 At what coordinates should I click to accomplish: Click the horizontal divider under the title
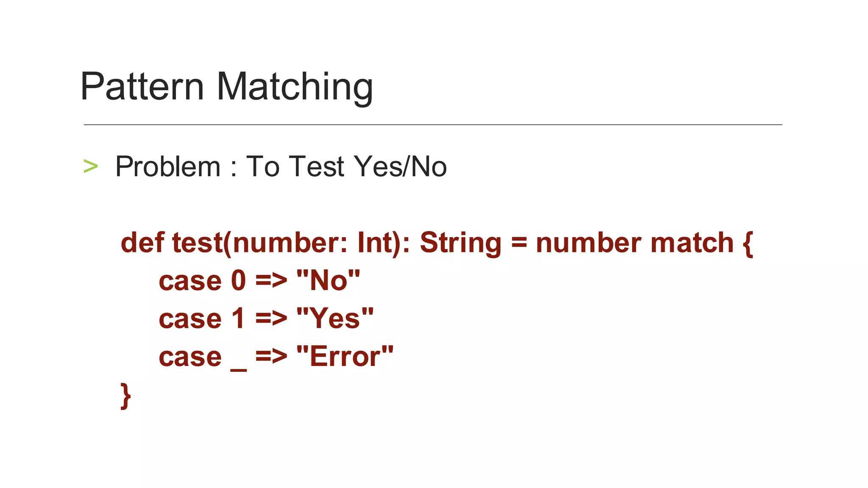click(432, 125)
